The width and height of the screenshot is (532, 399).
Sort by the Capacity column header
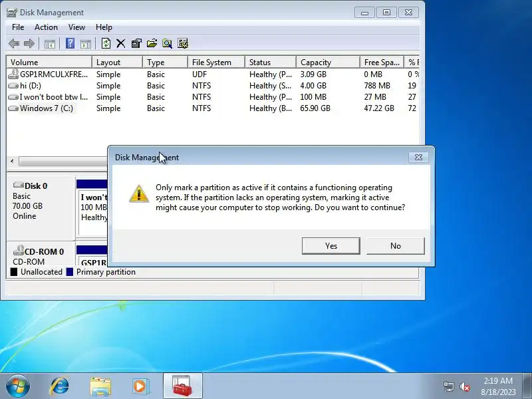[328, 63]
